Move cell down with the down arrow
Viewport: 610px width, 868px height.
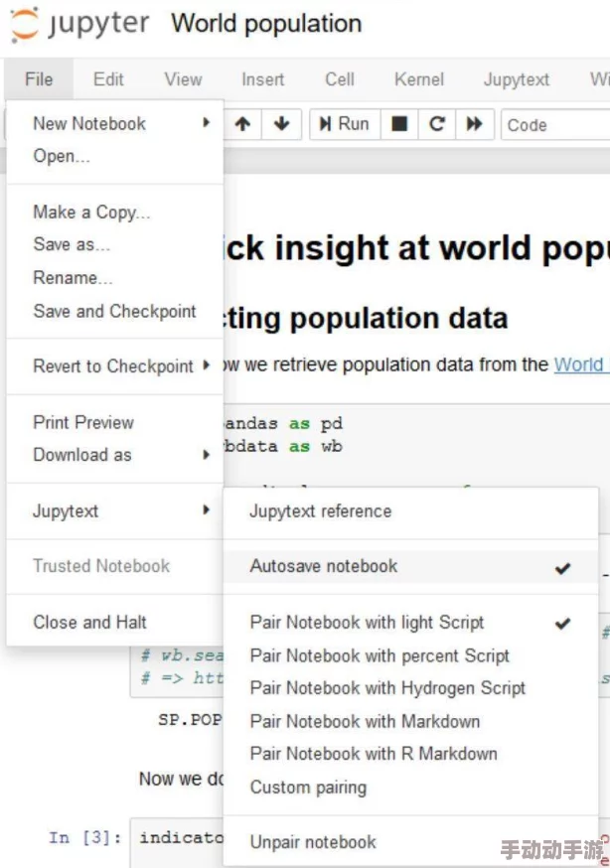(282, 124)
